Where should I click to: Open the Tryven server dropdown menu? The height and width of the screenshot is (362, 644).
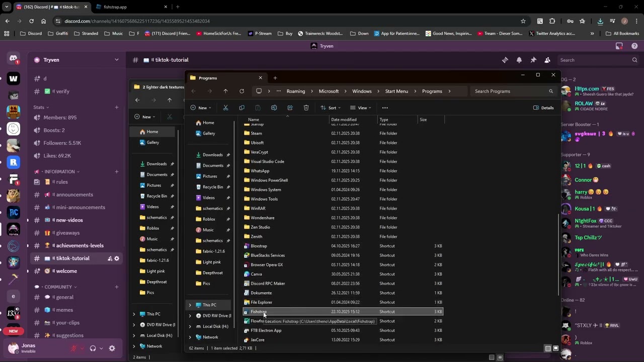coord(76,60)
